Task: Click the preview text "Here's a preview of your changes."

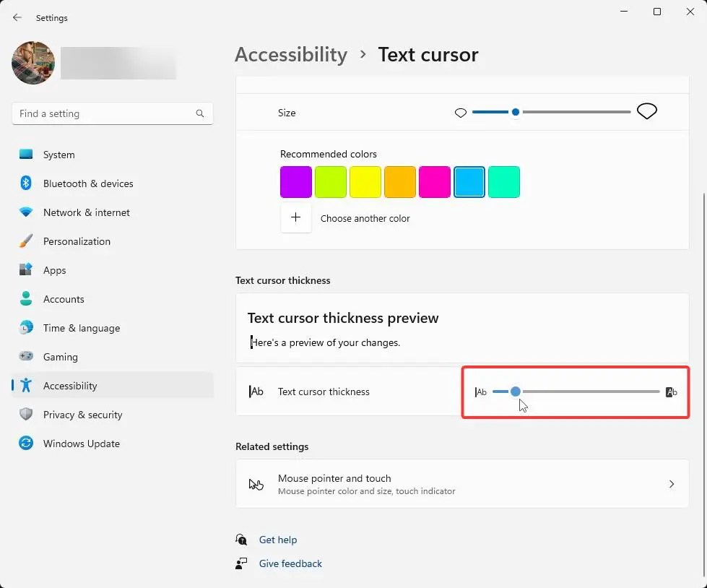Action: tap(325, 342)
